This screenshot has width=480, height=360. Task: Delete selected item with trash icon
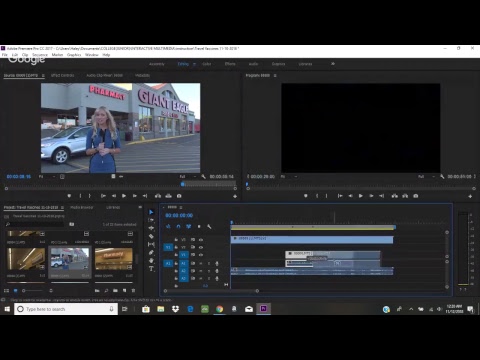pos(133,291)
